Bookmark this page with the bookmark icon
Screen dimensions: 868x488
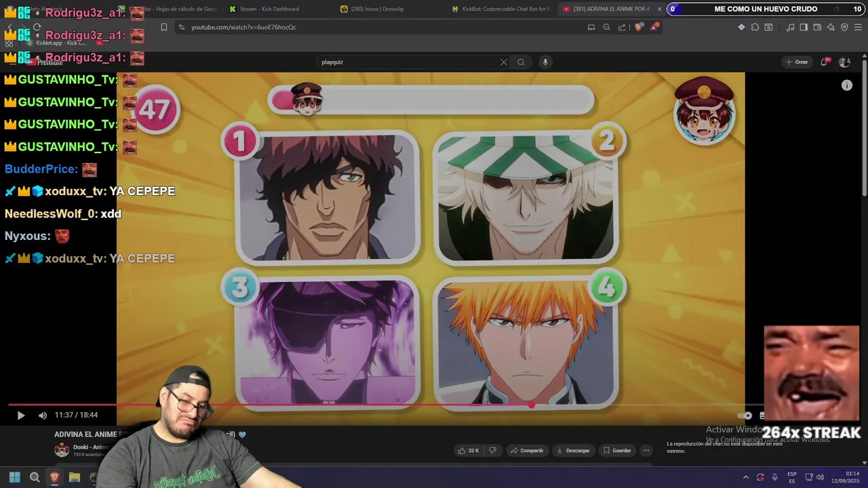[x=164, y=27]
